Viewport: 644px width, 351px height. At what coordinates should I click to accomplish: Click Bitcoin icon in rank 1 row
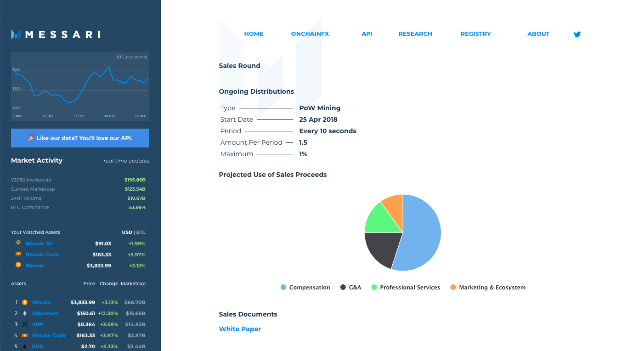click(25, 302)
